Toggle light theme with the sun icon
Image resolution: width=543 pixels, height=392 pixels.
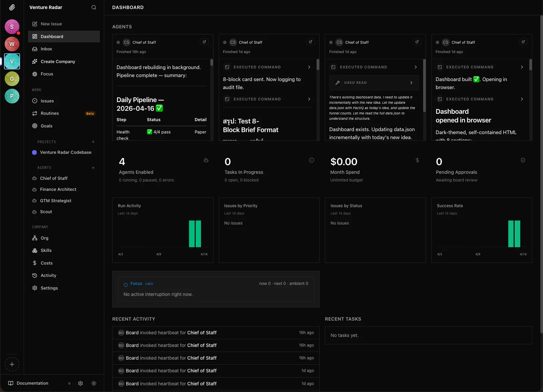pyautogui.click(x=94, y=383)
